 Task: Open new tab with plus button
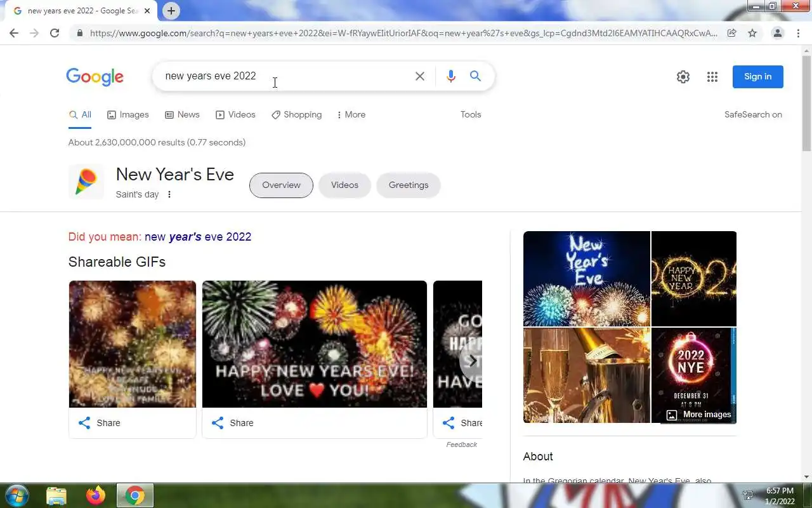(x=171, y=11)
